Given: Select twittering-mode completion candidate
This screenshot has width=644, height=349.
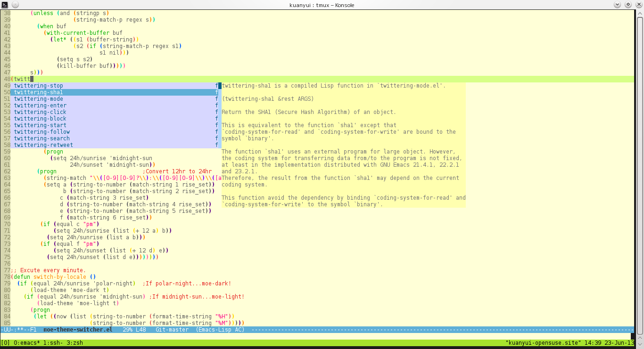Looking at the screenshot, I should [116, 99].
